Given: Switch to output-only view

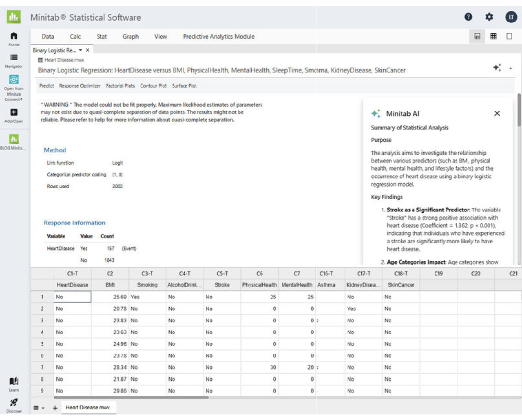Looking at the screenshot, I should click(x=510, y=36).
